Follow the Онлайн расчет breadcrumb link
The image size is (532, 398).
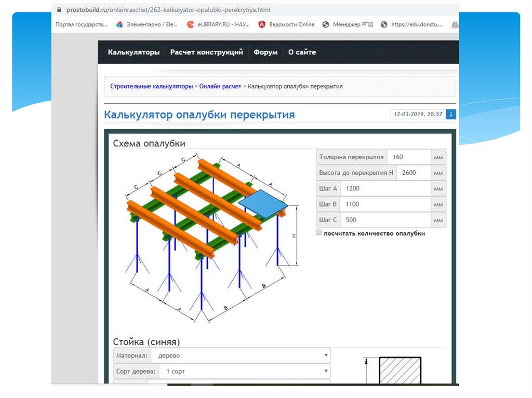(x=220, y=86)
